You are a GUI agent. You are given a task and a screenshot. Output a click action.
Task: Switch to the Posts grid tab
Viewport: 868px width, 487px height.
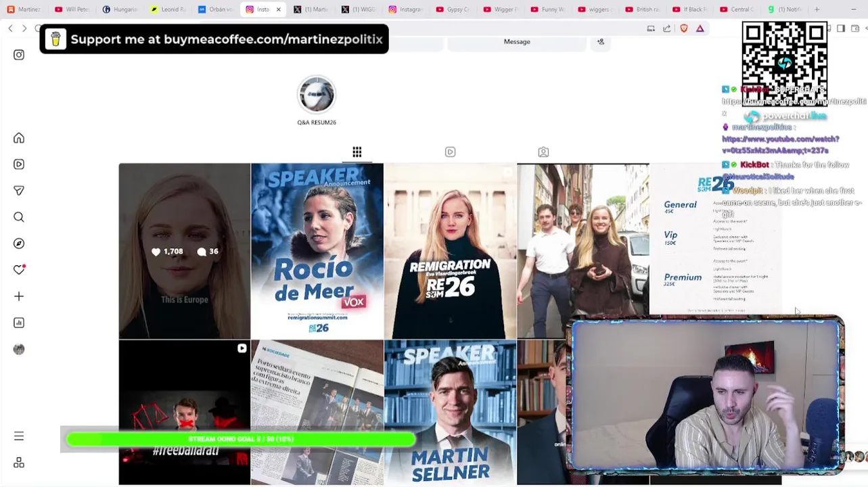click(357, 152)
